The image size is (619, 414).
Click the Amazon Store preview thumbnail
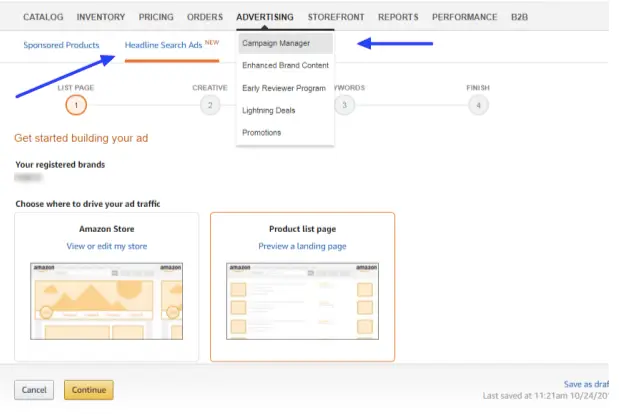(x=107, y=301)
